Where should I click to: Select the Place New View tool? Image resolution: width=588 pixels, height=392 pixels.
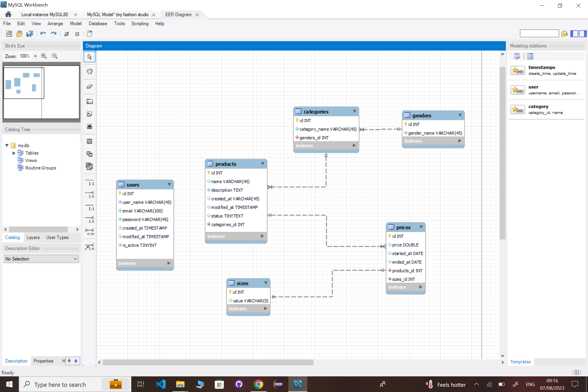pos(89,154)
